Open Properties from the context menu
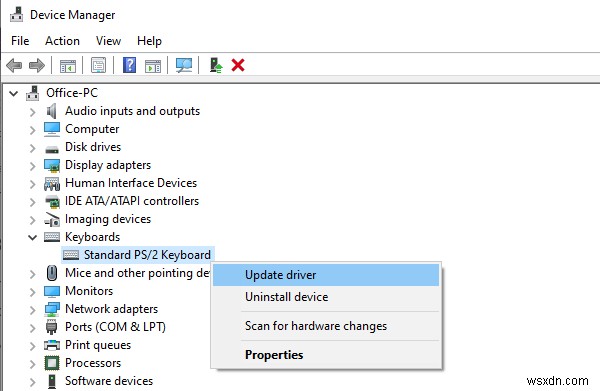The image size is (600, 391). (326, 355)
